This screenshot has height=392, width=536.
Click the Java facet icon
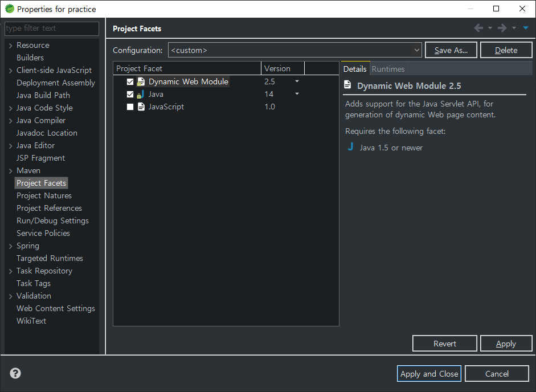[x=141, y=95]
